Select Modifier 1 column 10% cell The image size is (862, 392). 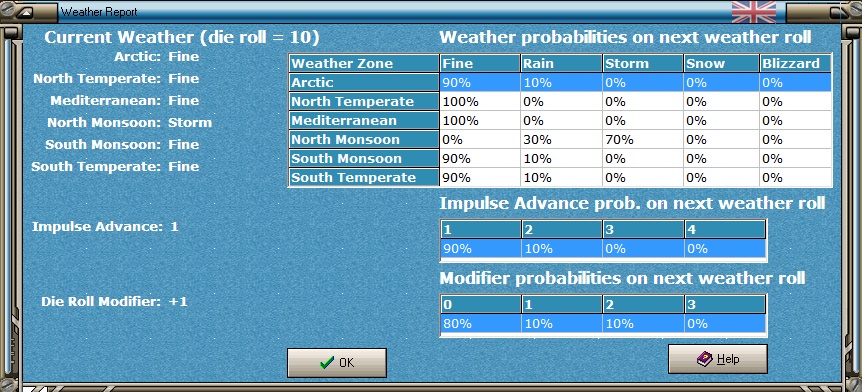(x=561, y=323)
